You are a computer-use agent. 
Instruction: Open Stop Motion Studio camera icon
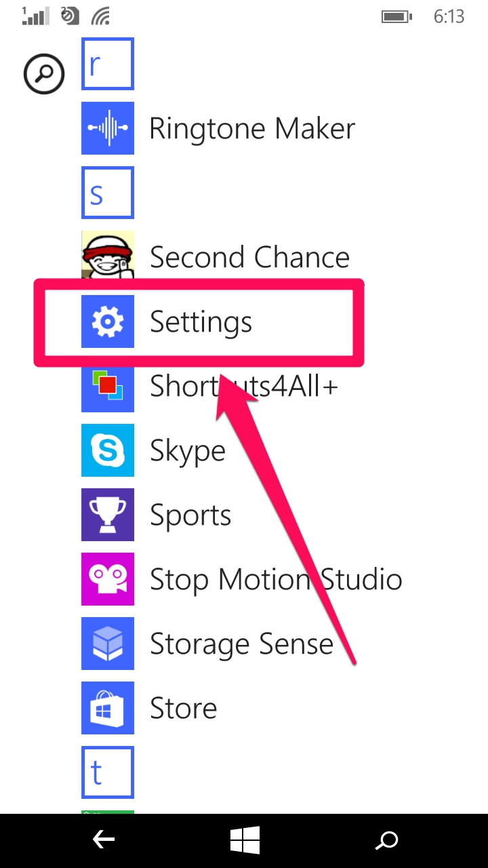(x=108, y=579)
